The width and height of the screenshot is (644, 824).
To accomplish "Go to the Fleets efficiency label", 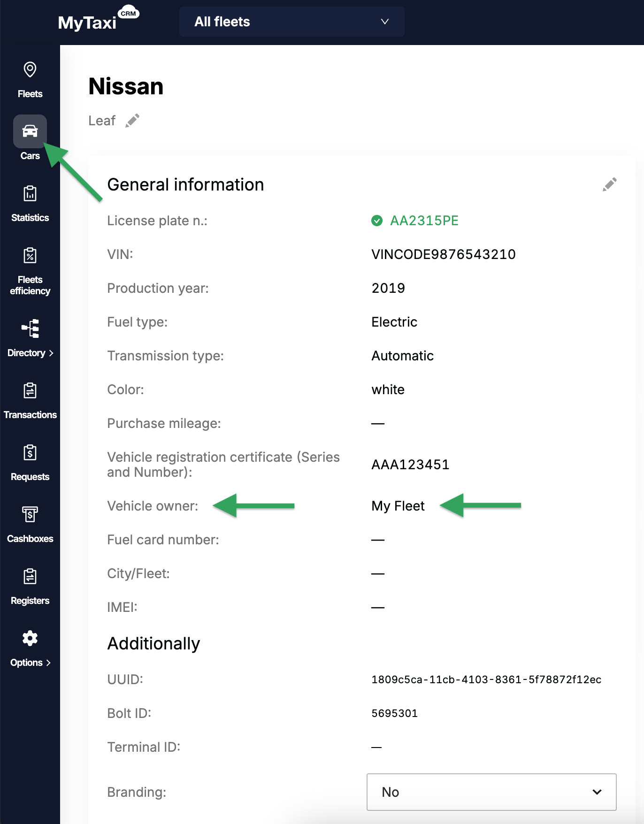I will click(x=30, y=285).
